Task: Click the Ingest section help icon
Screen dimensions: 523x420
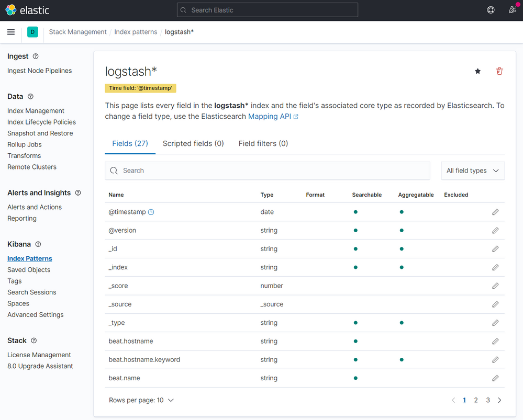Action: coord(36,56)
